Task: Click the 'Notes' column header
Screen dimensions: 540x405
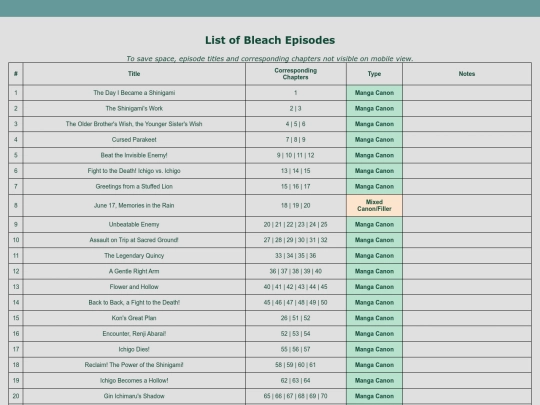Action: (467, 74)
